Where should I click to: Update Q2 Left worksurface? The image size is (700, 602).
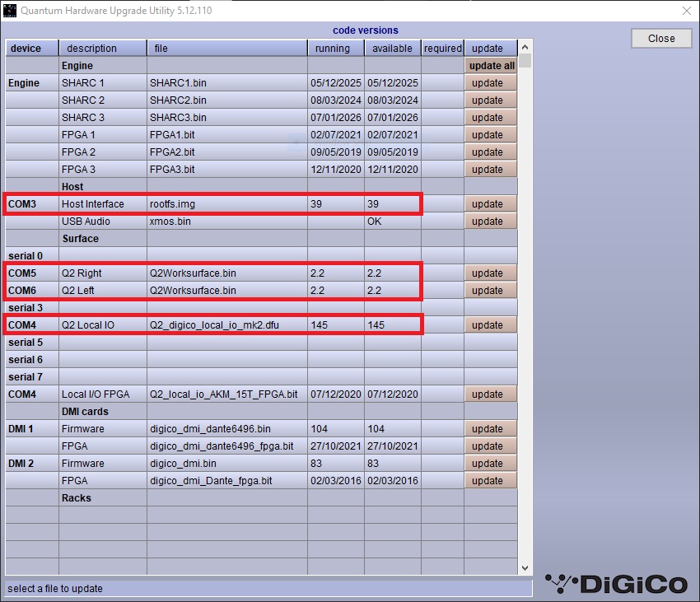(491, 291)
